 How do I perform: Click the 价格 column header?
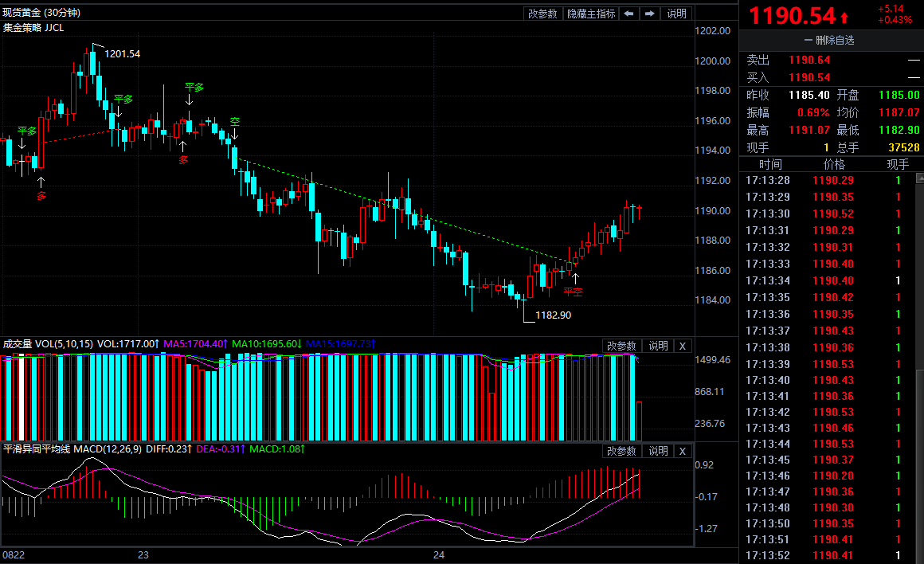[834, 164]
